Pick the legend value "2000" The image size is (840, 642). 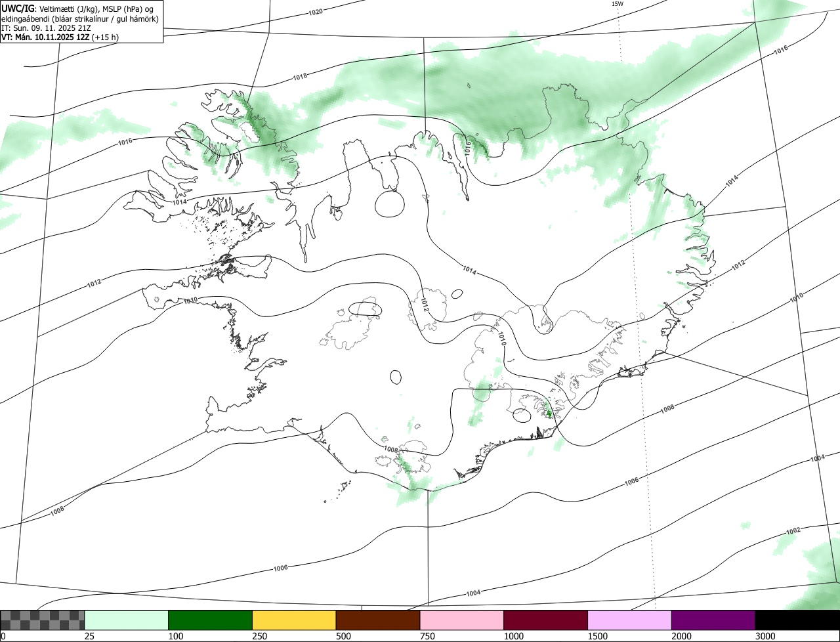click(x=682, y=636)
